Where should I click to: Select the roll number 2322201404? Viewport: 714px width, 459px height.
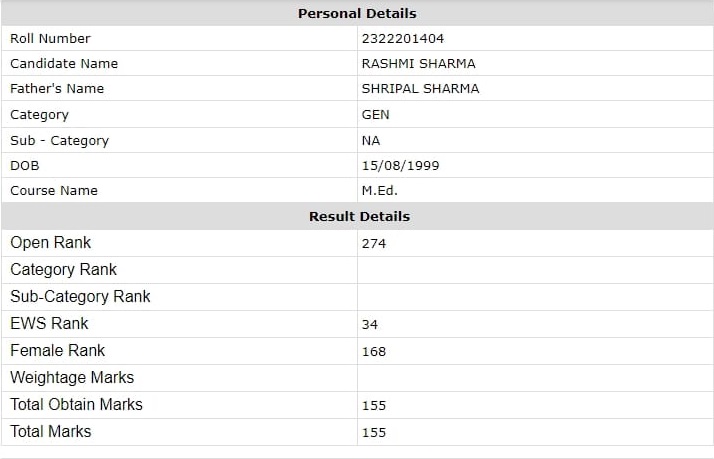[403, 39]
